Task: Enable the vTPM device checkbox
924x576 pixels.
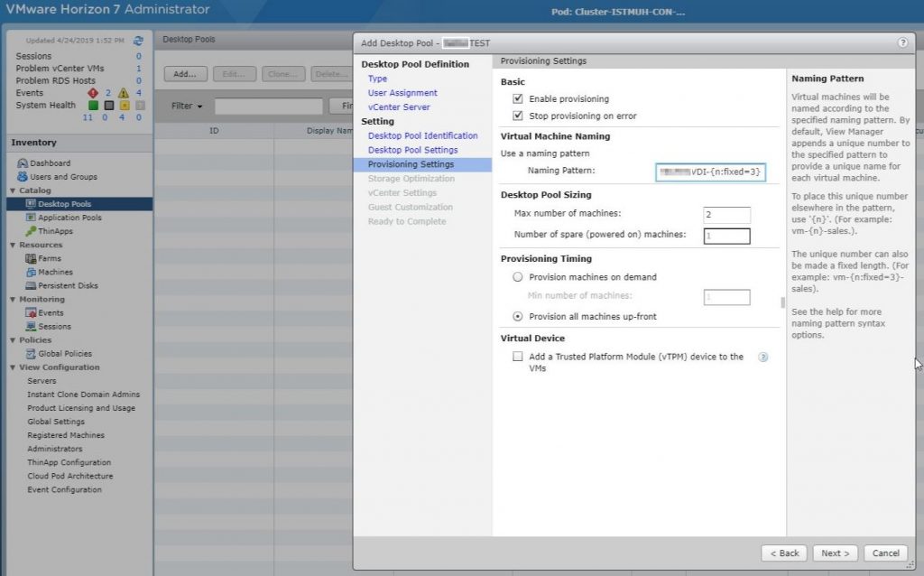Action: (x=517, y=357)
